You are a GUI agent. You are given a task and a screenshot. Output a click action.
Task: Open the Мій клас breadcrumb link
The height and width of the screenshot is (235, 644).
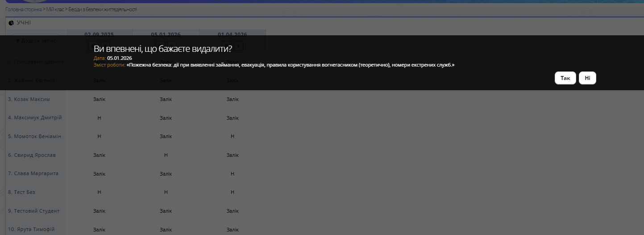[55, 9]
